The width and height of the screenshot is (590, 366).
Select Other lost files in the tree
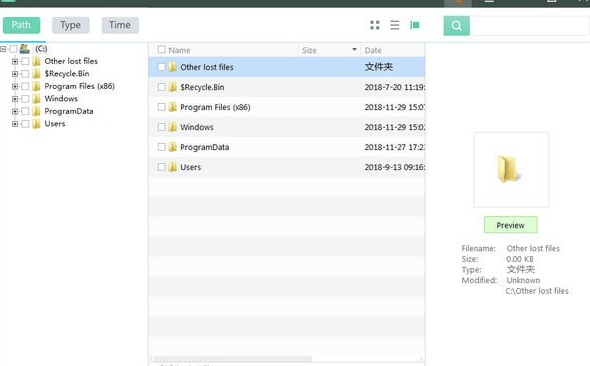click(71, 61)
